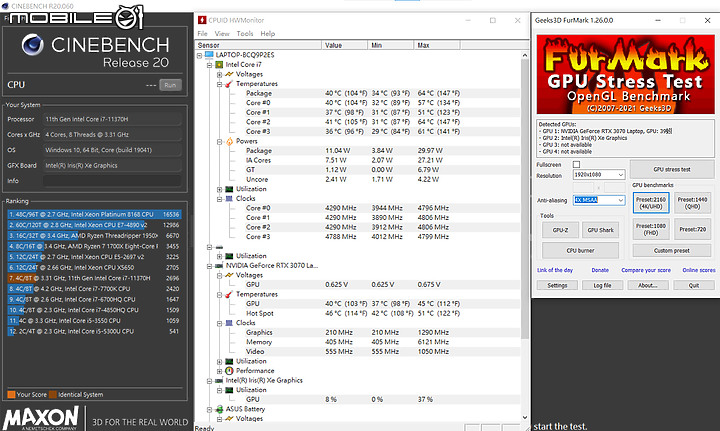This screenshot has height=431, width=720.
Task: Click the Clocks icon under NVIDIA GPU
Action: click(x=229, y=323)
